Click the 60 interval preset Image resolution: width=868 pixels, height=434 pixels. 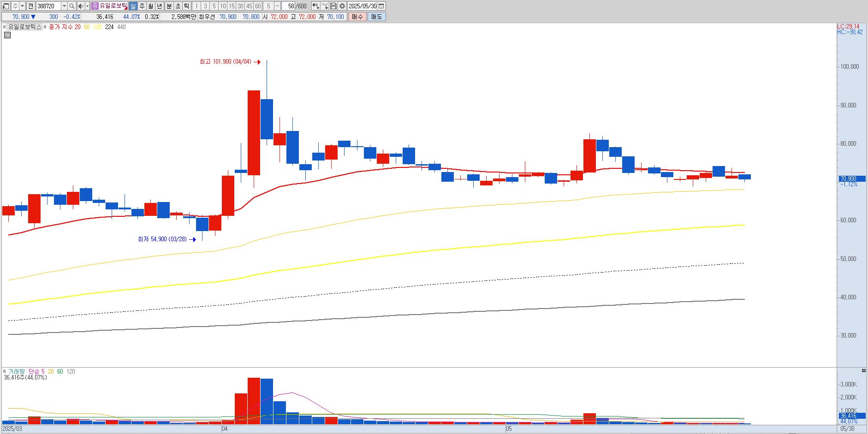click(x=258, y=6)
